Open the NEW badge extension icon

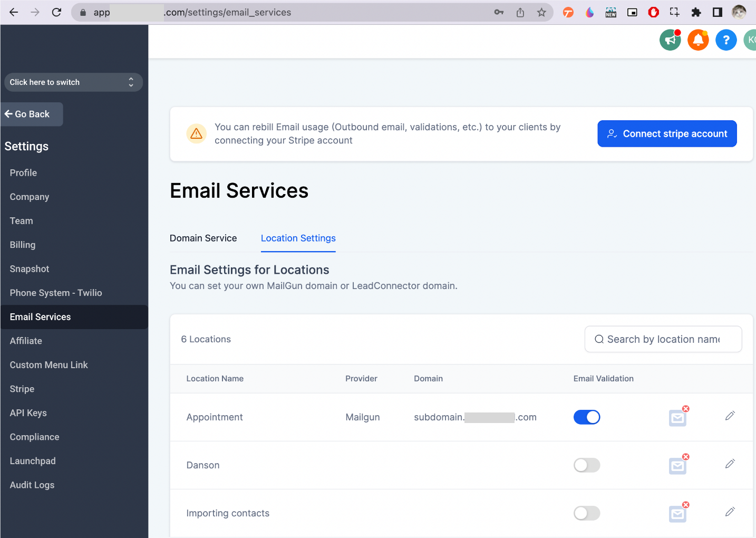(611, 12)
